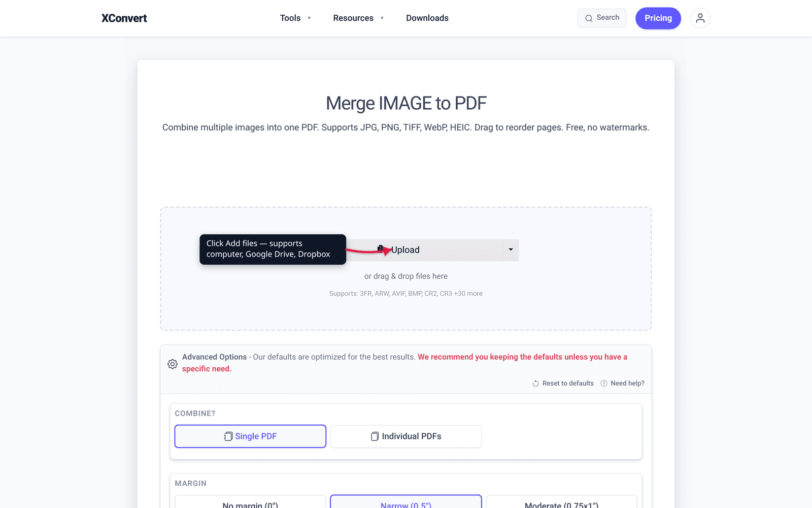Click the reset circular arrow icon
The height and width of the screenshot is (508, 812).
point(535,384)
